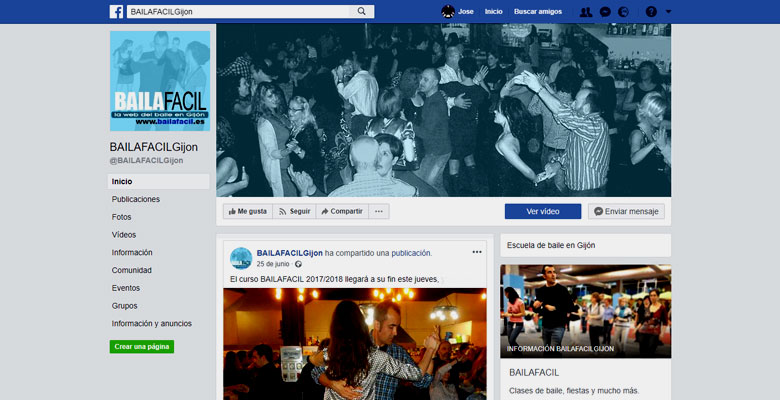Click the 25 de junio post date

pyautogui.click(x=273, y=264)
